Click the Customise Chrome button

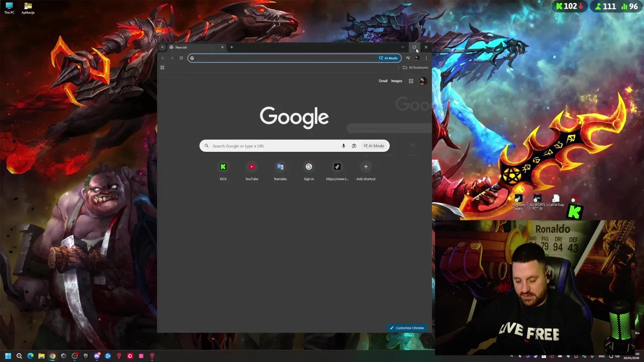click(x=407, y=328)
